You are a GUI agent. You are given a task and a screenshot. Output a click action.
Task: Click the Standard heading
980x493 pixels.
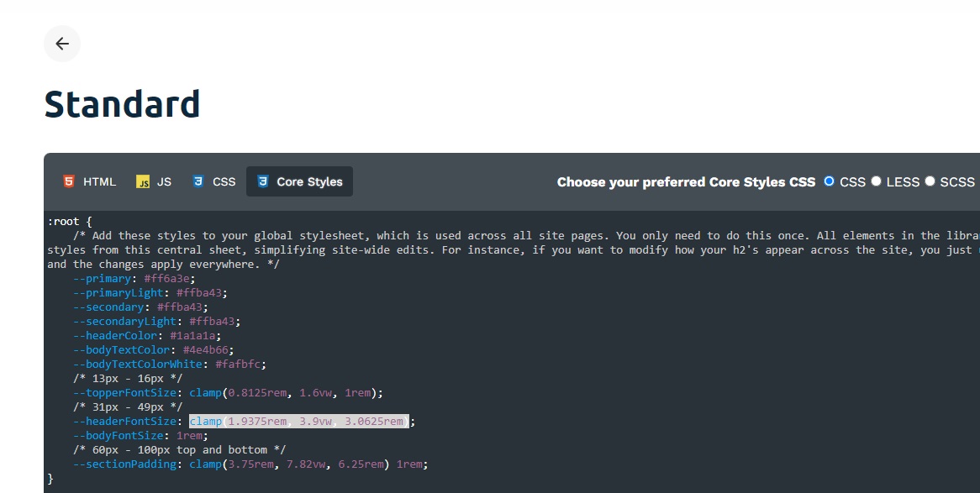pyautogui.click(x=122, y=104)
